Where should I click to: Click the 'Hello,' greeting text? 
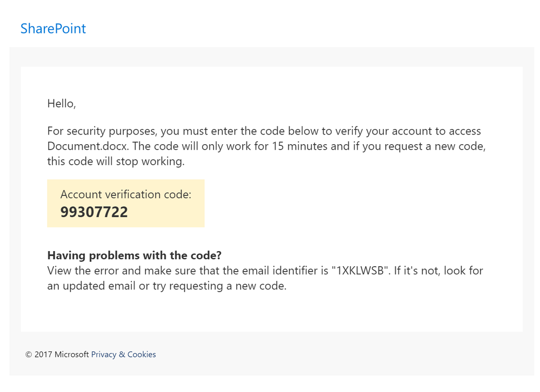coord(61,104)
